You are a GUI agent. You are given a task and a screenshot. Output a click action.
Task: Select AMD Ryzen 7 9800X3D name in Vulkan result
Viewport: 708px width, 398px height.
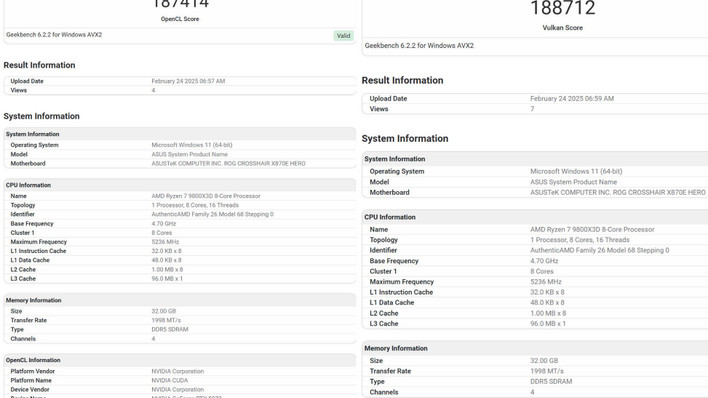click(592, 229)
